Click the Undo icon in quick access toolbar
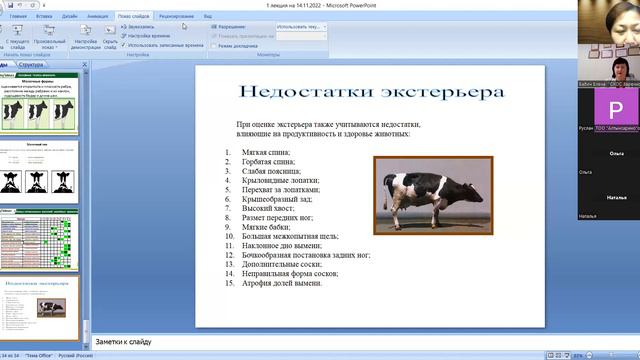This screenshot has height=360, width=640. (20, 5)
